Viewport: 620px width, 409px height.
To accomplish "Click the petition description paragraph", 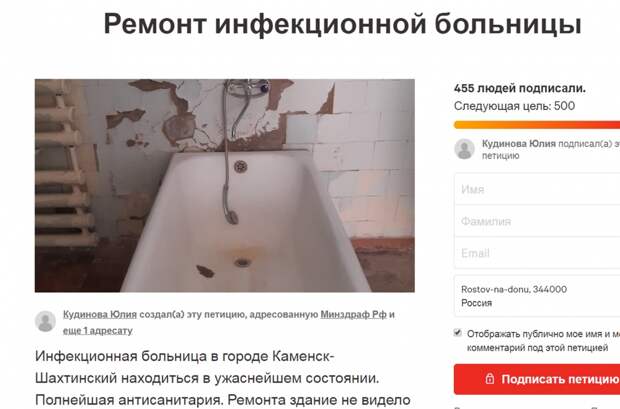I will click(x=223, y=378).
